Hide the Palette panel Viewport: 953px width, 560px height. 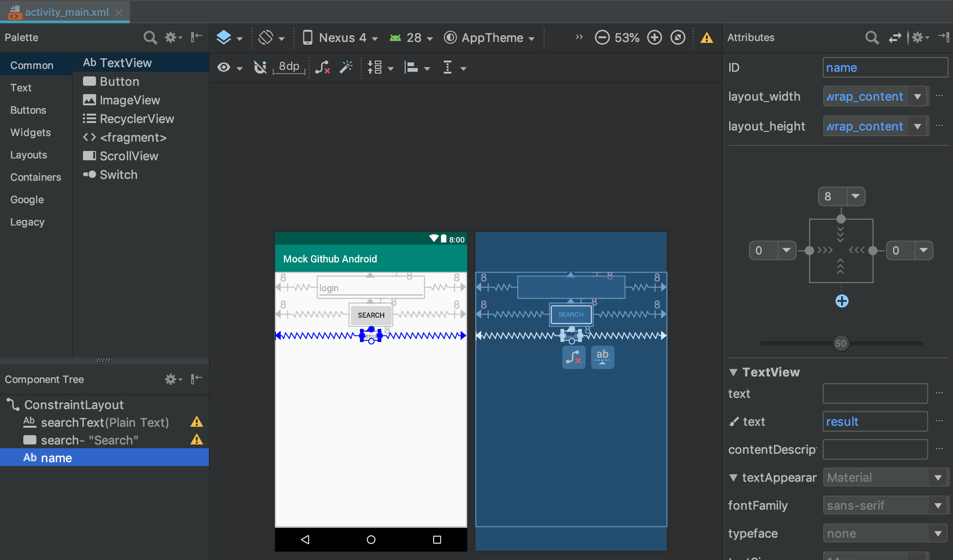pyautogui.click(x=197, y=37)
